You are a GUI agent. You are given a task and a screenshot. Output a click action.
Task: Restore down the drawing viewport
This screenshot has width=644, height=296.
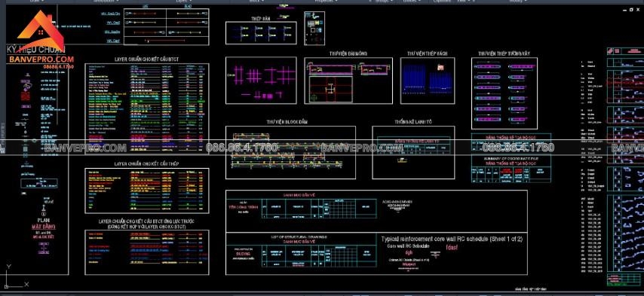click(631, 10)
